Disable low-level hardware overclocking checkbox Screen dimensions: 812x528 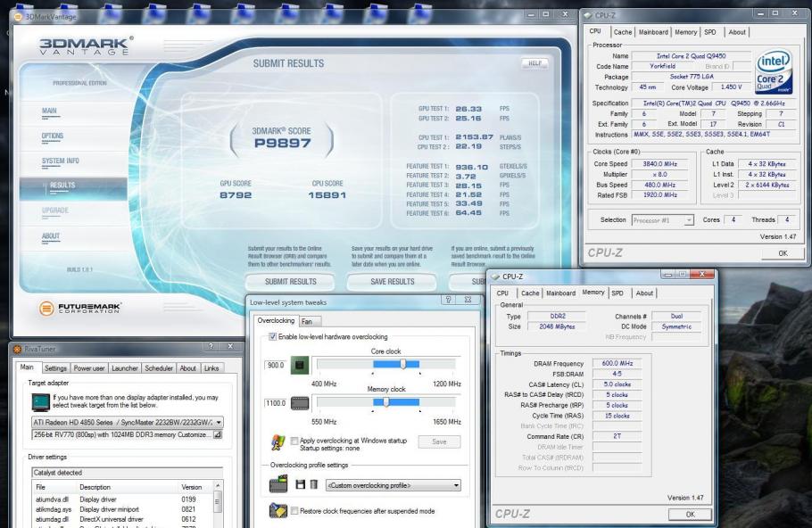272,336
